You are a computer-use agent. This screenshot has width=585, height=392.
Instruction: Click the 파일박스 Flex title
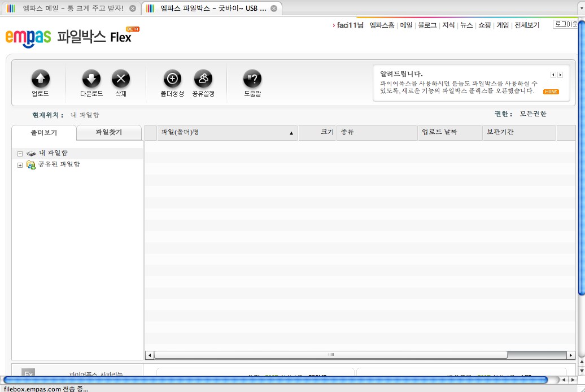point(94,37)
